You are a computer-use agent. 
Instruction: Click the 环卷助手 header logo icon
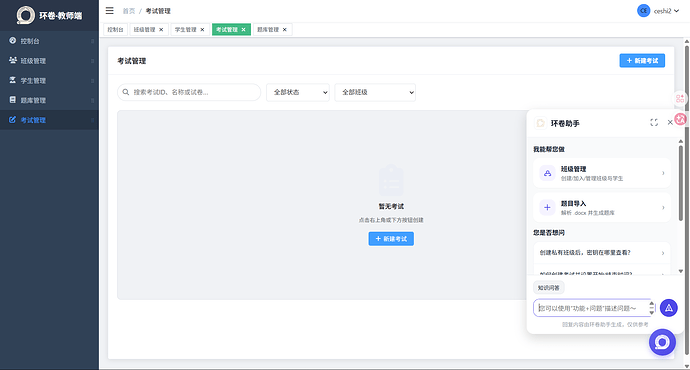540,123
